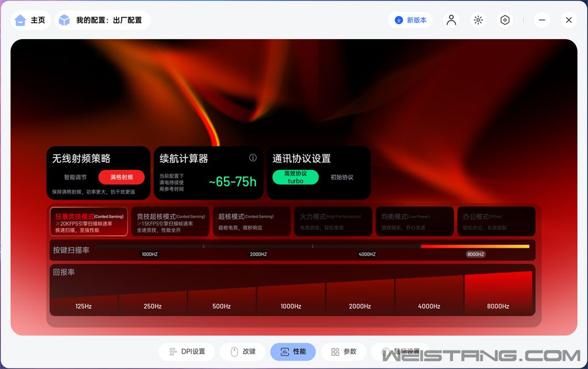Choose 竞技超核模式 performance mode card
Viewport: 588px width, 369px height.
click(x=171, y=222)
